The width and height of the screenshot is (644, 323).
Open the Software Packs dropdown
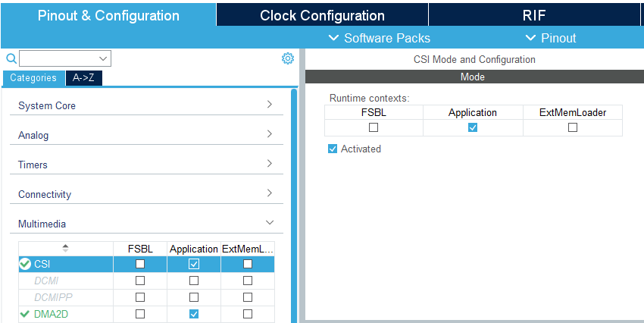[380, 38]
